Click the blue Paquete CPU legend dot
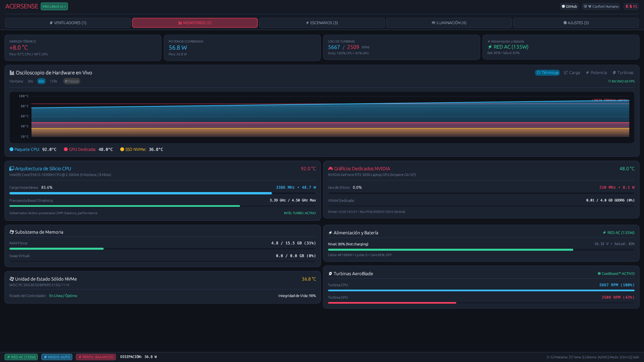644x362 pixels. coord(11,149)
